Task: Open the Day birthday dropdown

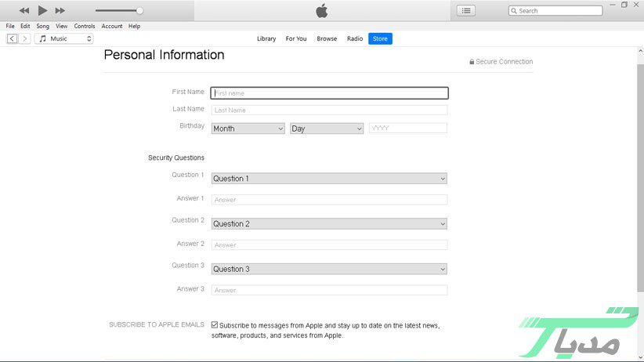Action: pos(327,129)
